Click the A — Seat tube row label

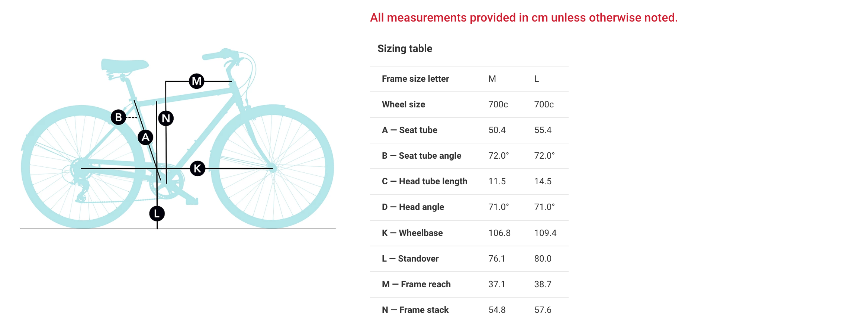pyautogui.click(x=409, y=130)
